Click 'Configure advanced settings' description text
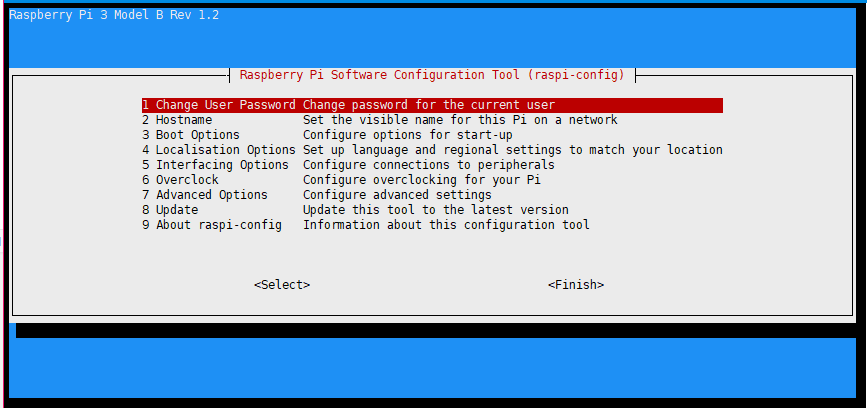This screenshot has height=408, width=867. [397, 195]
